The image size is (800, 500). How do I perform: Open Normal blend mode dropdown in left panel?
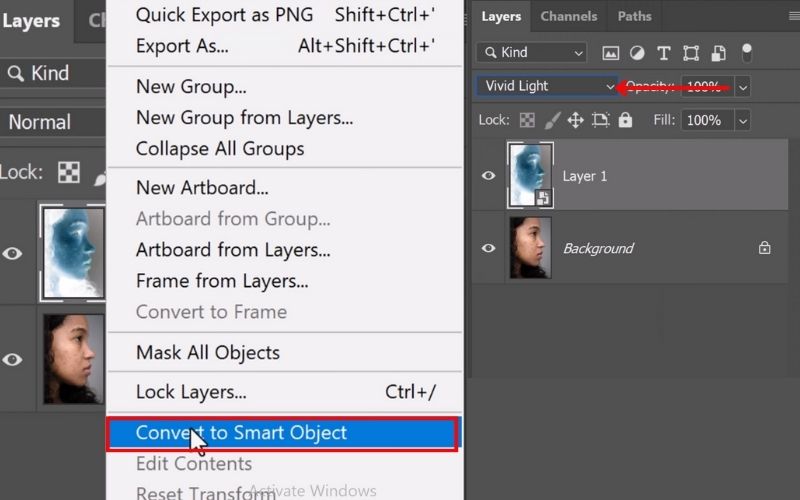click(x=53, y=122)
